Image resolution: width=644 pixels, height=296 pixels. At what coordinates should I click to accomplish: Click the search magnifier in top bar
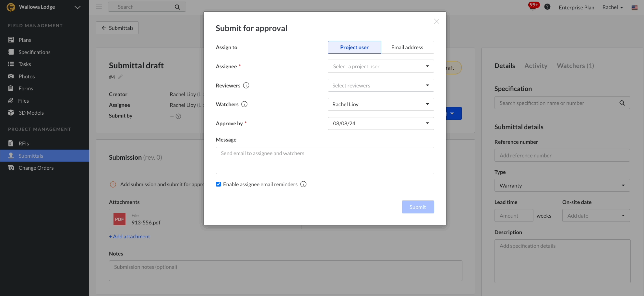point(177,7)
